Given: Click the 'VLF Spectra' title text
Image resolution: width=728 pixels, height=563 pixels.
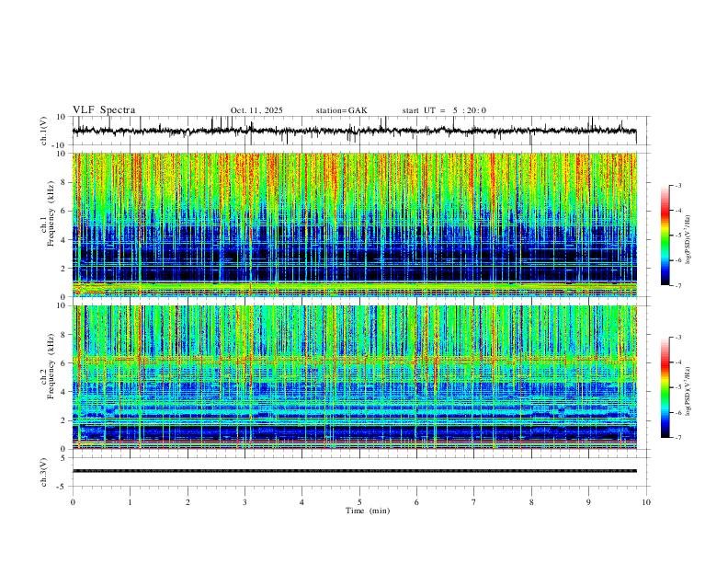Looking at the screenshot, I should point(104,109).
